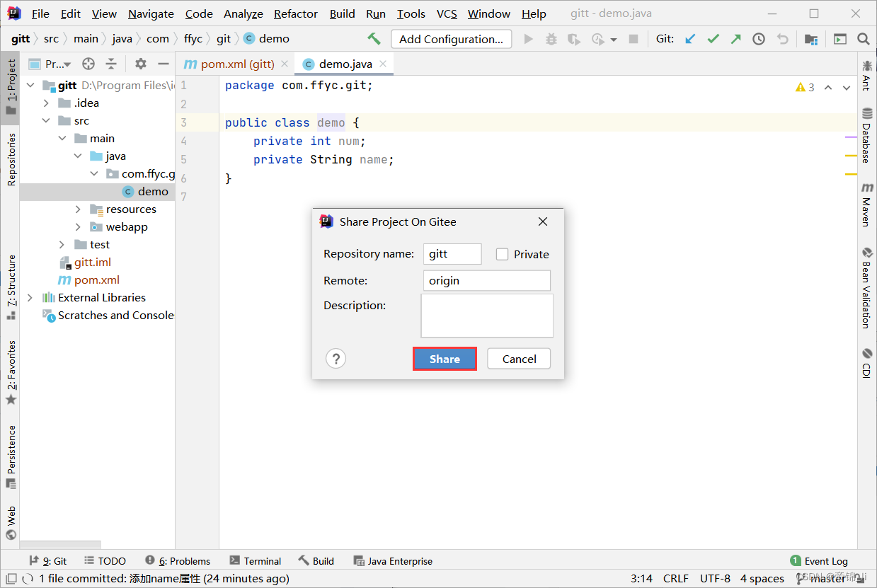Select Scratches and Consoles node
877x588 pixels.
[108, 315]
